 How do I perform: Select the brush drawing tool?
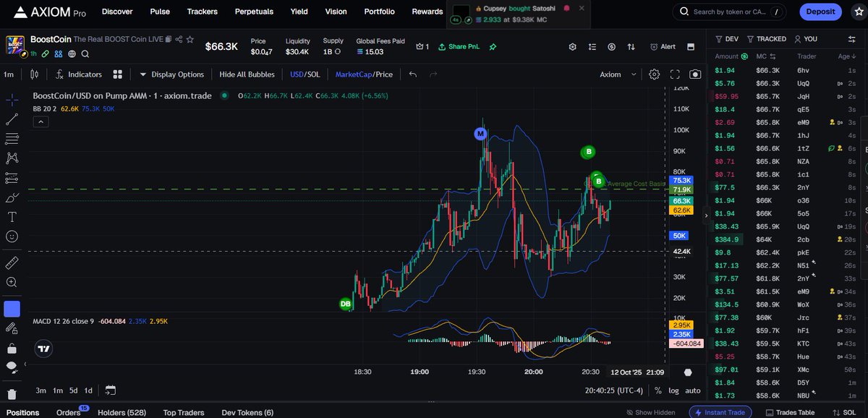(12, 197)
